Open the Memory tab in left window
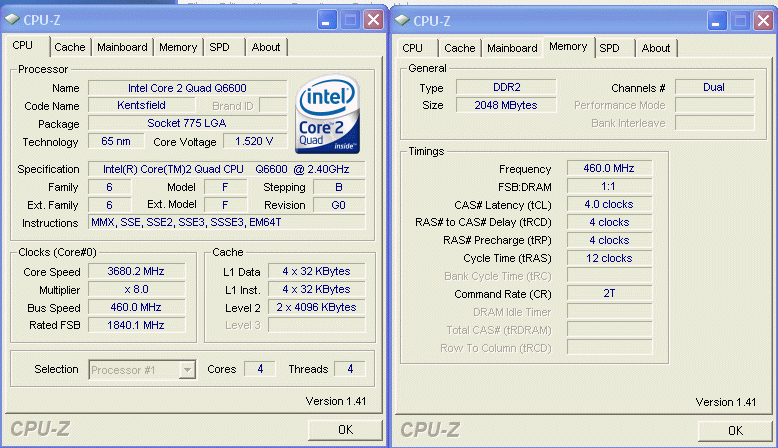Screen dimensions: 778x448 [x=178, y=47]
